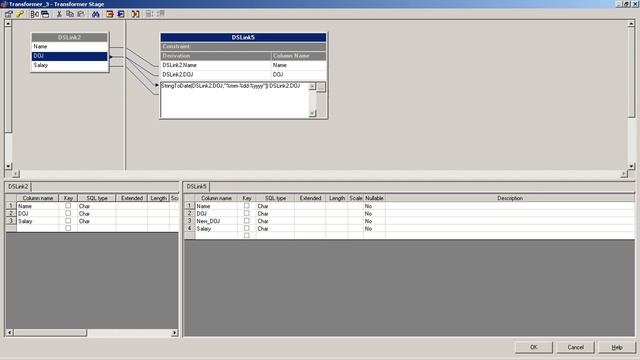Click Nullable No for DSLink5 Name row
This screenshot has width=640, height=360.
point(374,206)
